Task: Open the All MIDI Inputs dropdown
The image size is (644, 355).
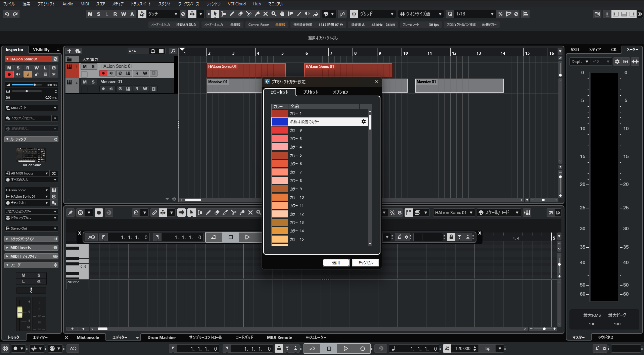Action: tap(27, 173)
